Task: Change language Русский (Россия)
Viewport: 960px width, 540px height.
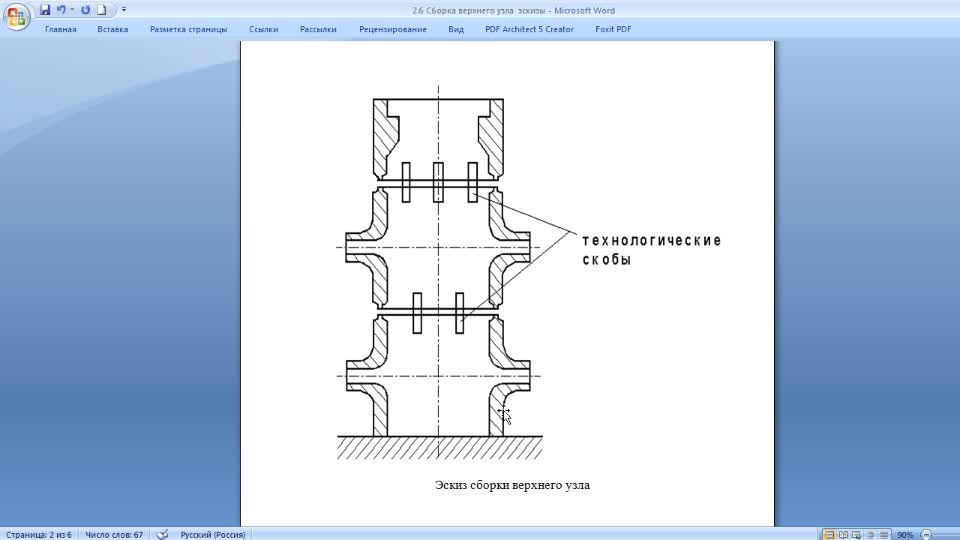Action: pos(212,534)
